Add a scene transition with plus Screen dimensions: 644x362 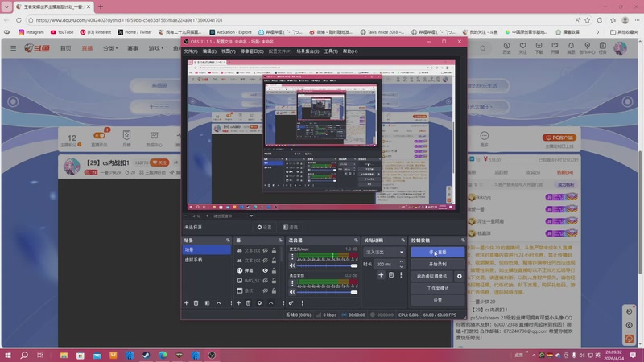381,275
